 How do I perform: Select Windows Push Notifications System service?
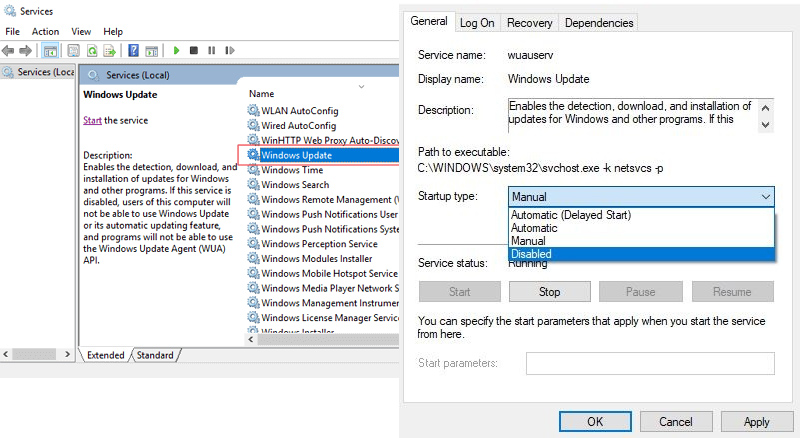330,229
